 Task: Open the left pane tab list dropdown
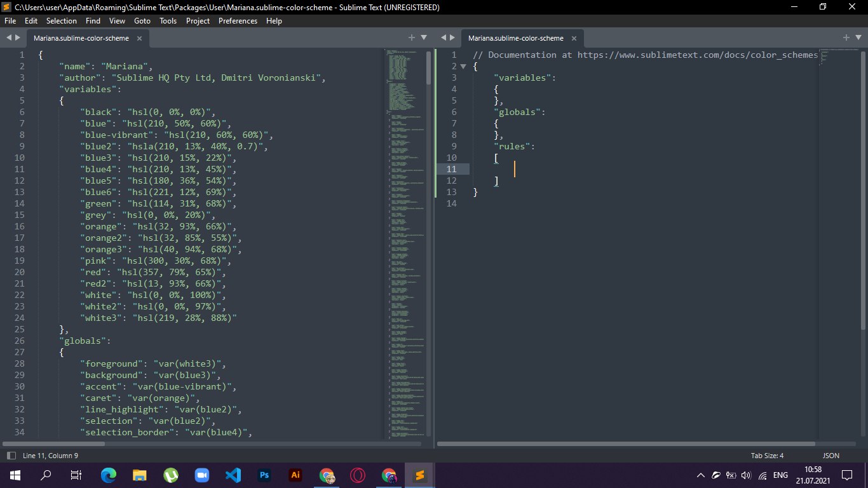tap(424, 38)
